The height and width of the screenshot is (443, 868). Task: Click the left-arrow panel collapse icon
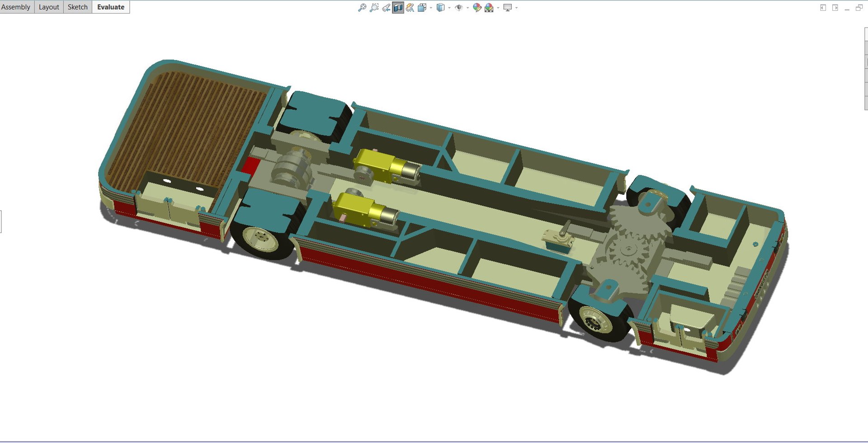[x=823, y=8]
